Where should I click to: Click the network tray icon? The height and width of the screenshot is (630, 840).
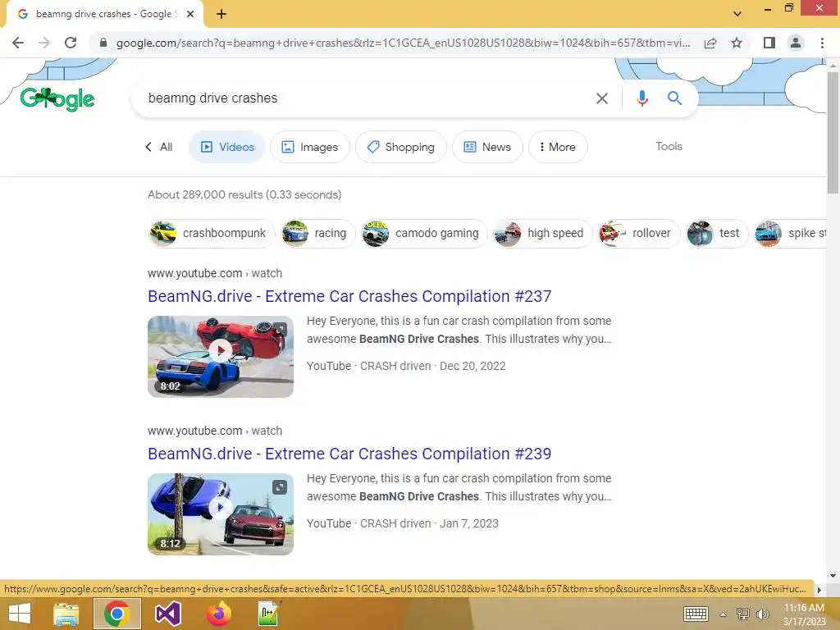(742, 614)
